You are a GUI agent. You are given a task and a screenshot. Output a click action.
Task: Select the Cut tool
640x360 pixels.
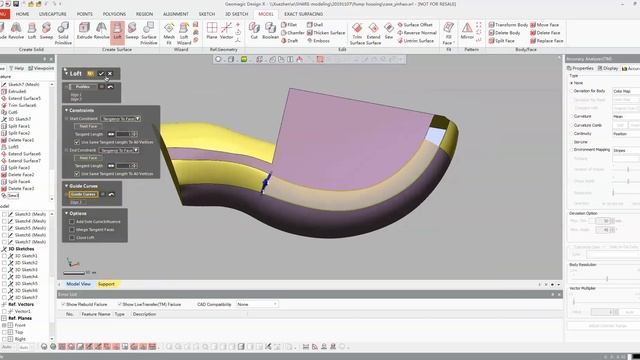point(254,31)
